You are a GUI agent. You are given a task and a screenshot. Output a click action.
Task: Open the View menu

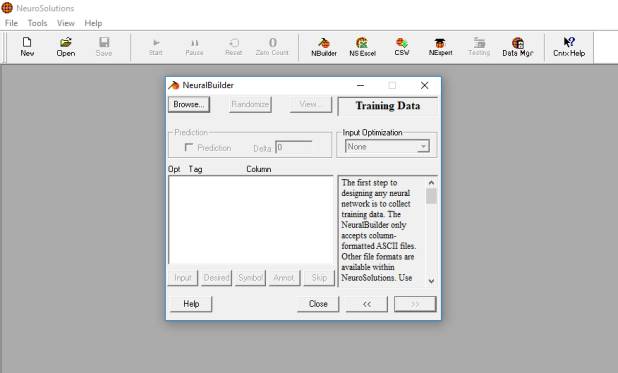[x=65, y=23]
